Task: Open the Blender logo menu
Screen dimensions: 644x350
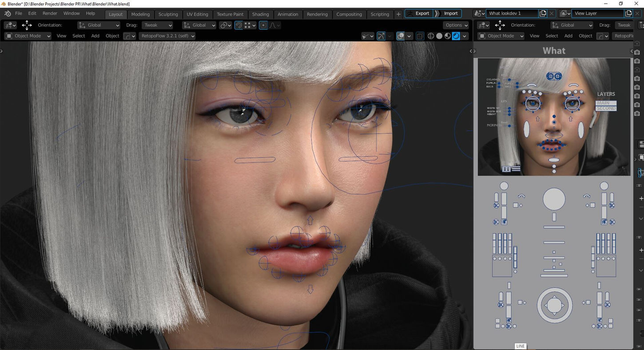Action: [x=8, y=13]
